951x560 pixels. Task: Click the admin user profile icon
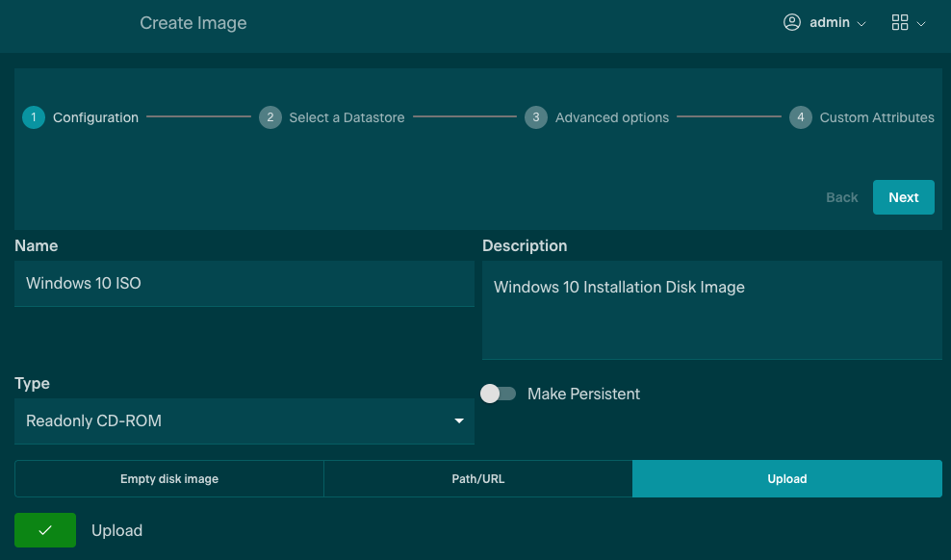tap(792, 22)
